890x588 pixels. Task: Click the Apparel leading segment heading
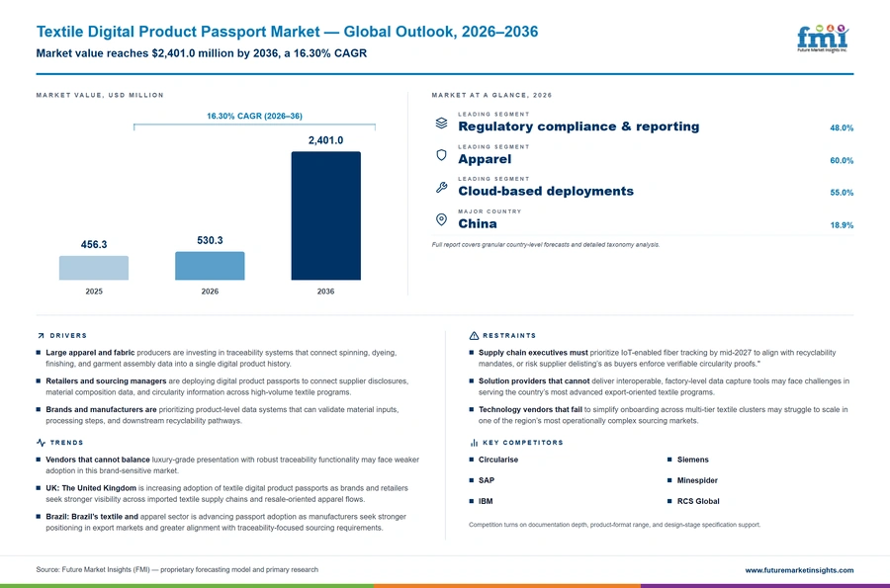pyautogui.click(x=485, y=159)
